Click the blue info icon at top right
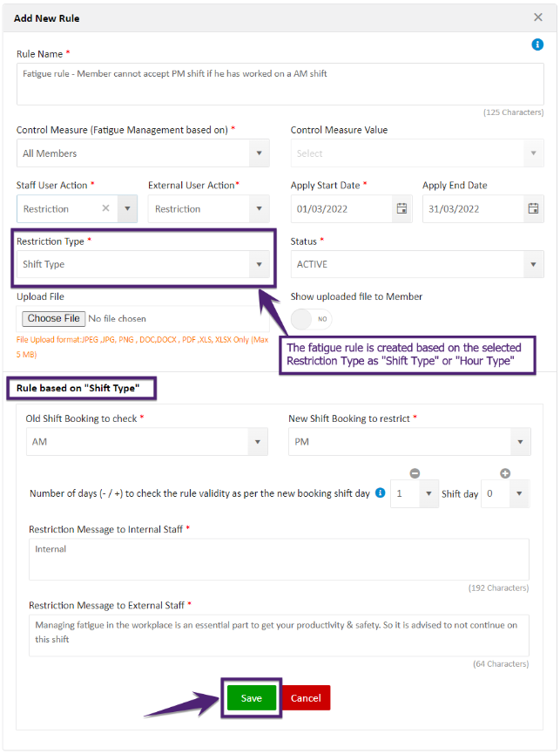This screenshot has width=560, height=754. tap(537, 44)
